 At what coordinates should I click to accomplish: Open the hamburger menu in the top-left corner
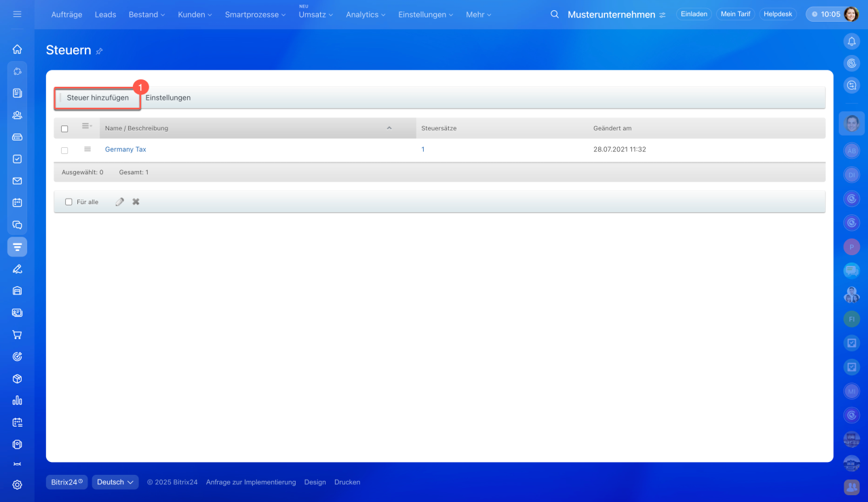[17, 14]
